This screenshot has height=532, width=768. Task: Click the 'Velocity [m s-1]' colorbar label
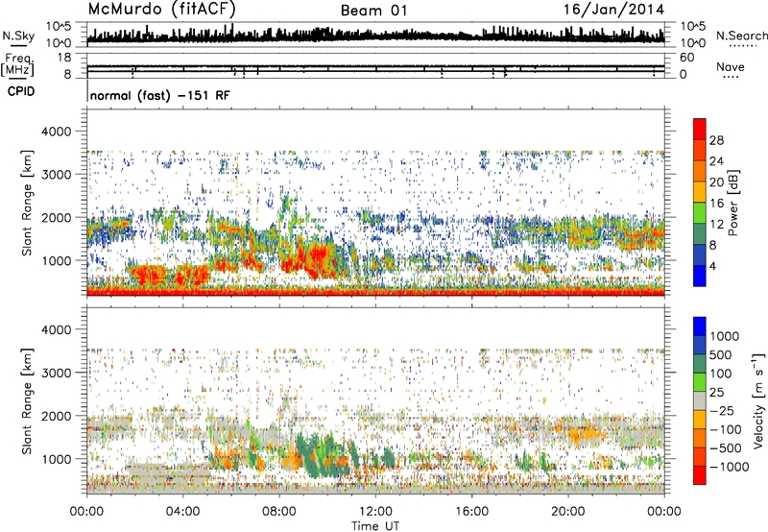click(x=758, y=400)
